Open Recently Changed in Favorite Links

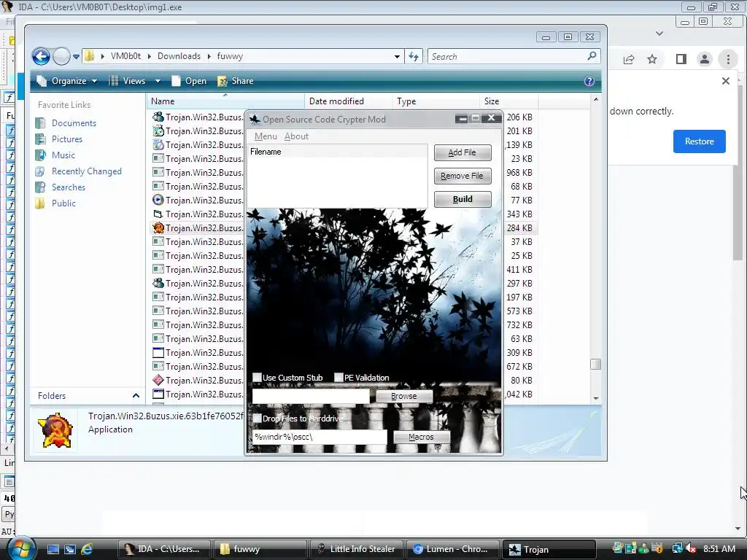pos(86,171)
